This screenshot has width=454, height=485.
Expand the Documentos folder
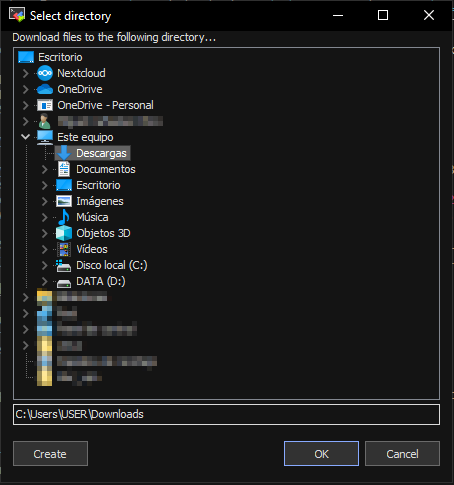click(x=44, y=169)
